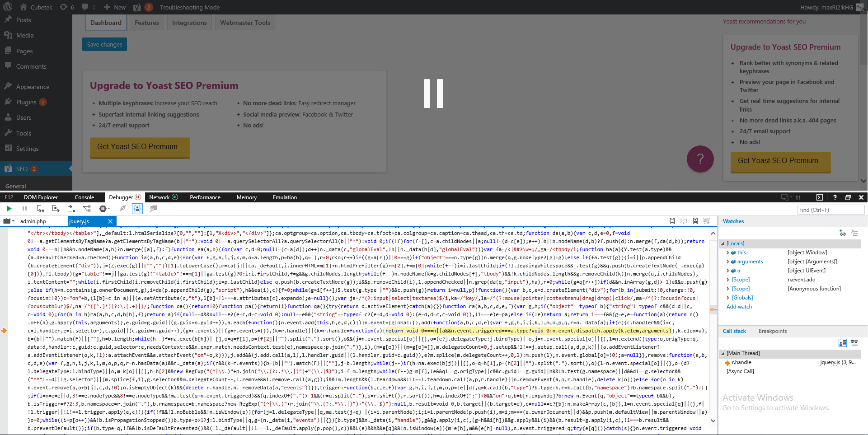Click the Add watch link
Screen dimensions: 868x435
[739, 307]
